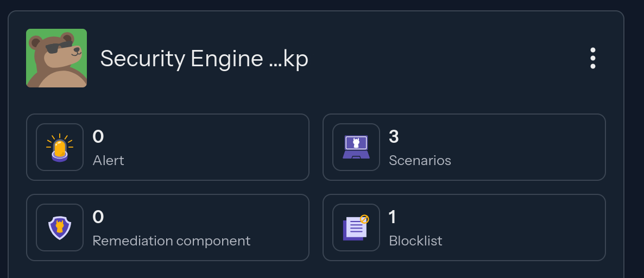Click the yellow siren alert icon
644x278 pixels.
pos(60,147)
